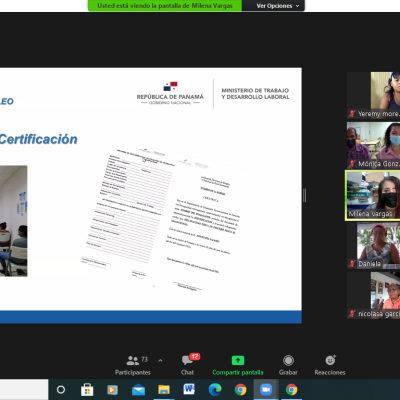Open Microsoft Edge from taskbar
This screenshot has width=400, height=400.
(215, 389)
